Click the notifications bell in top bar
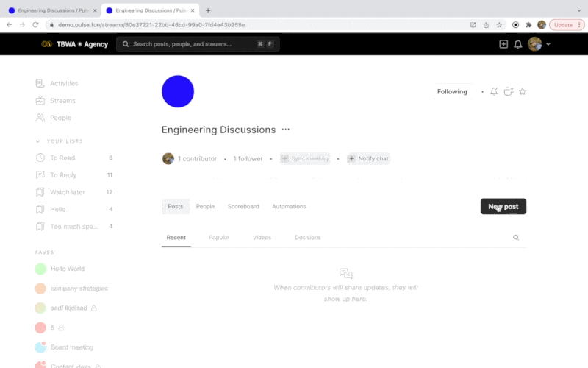Image resolution: width=588 pixels, height=368 pixels. [517, 44]
